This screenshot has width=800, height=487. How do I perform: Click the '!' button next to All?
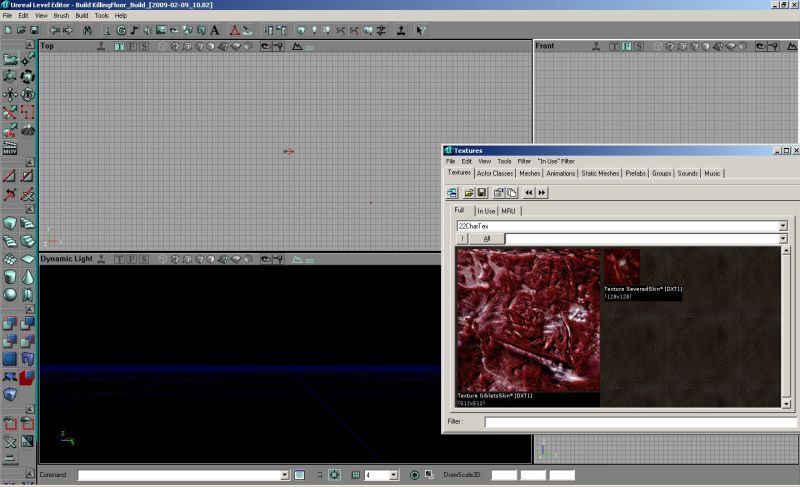pyautogui.click(x=462, y=239)
